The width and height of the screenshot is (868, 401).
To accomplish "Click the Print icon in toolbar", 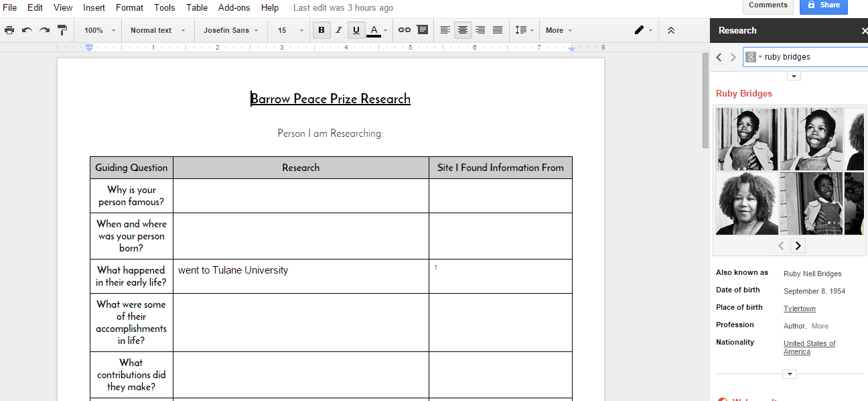I will point(9,30).
